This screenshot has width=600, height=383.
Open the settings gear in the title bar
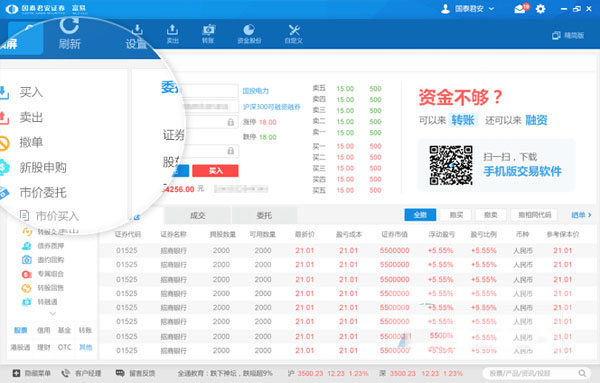tap(540, 8)
